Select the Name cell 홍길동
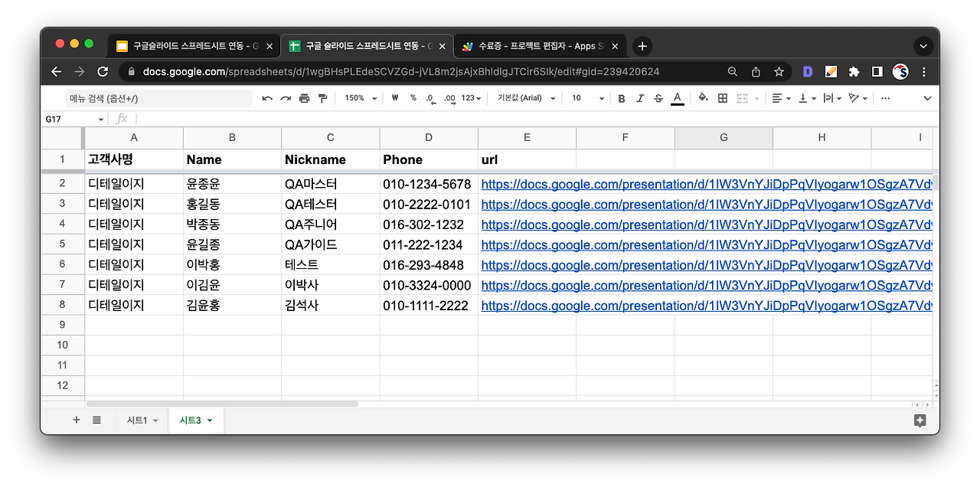The width and height of the screenshot is (980, 488). [233, 205]
